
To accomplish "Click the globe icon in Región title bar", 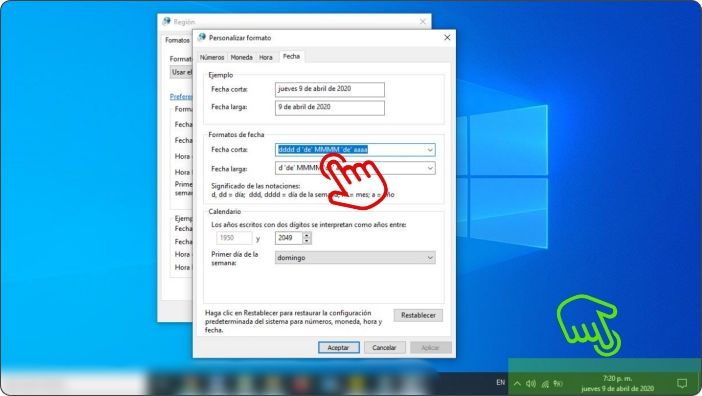I will (x=167, y=21).
